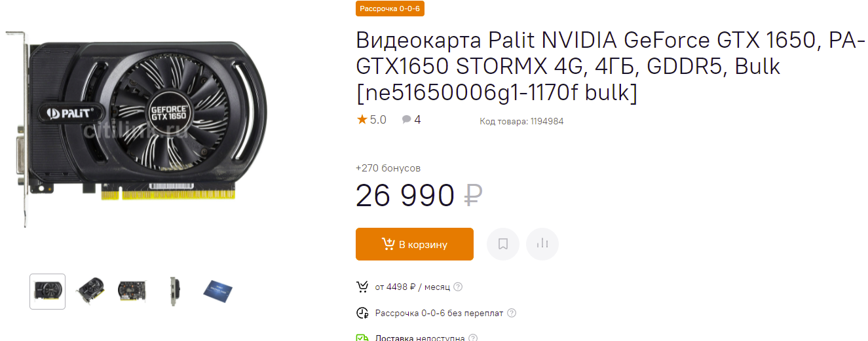
Task: Click the Рассрочка 0-0-6 без переплат link
Action: 439,313
